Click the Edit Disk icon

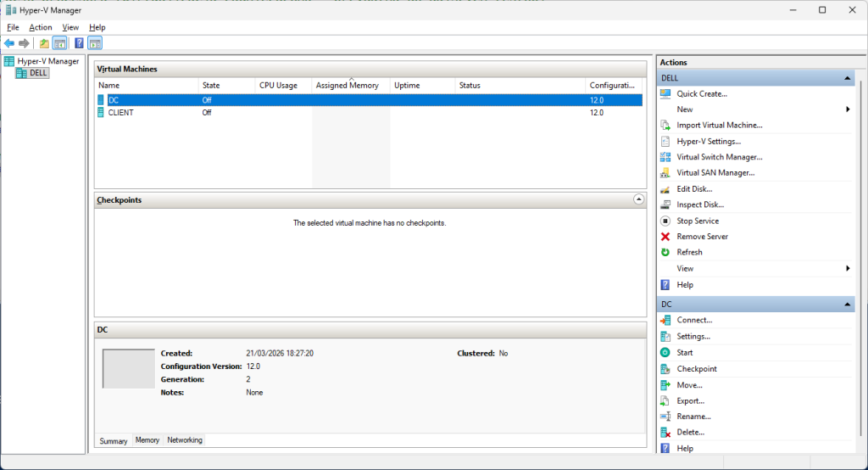[x=665, y=189]
